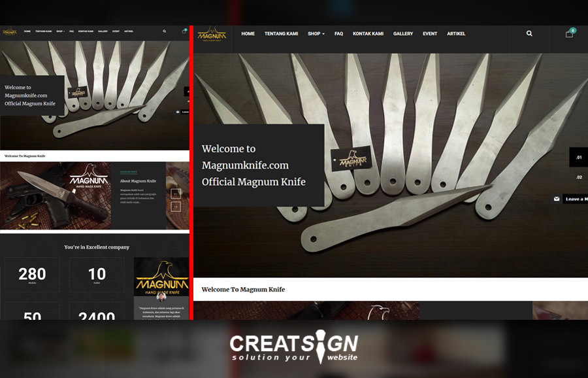The width and height of the screenshot is (588, 378).
Task: Click the 'You're in Excellent company' heading
Action: pos(97,247)
